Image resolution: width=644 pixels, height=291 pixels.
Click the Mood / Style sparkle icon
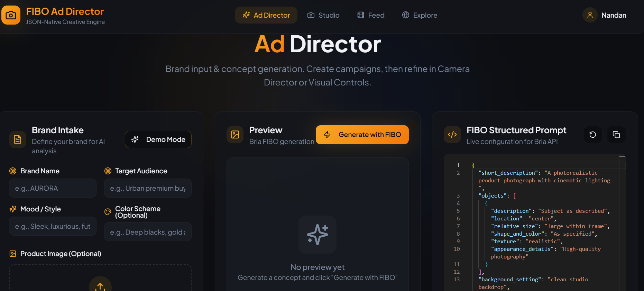tap(13, 209)
